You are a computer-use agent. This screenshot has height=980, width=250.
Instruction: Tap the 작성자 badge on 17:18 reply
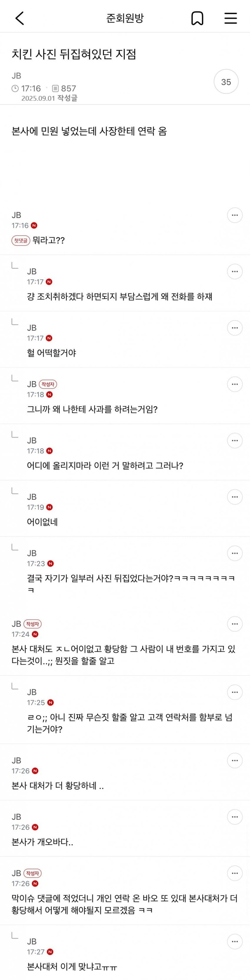click(x=47, y=384)
